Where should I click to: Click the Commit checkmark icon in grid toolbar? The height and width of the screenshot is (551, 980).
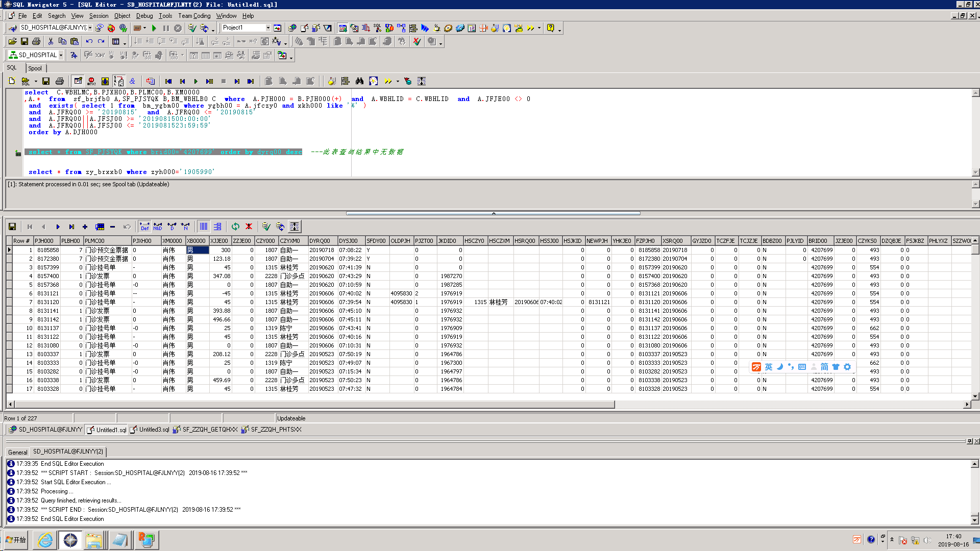(x=266, y=227)
